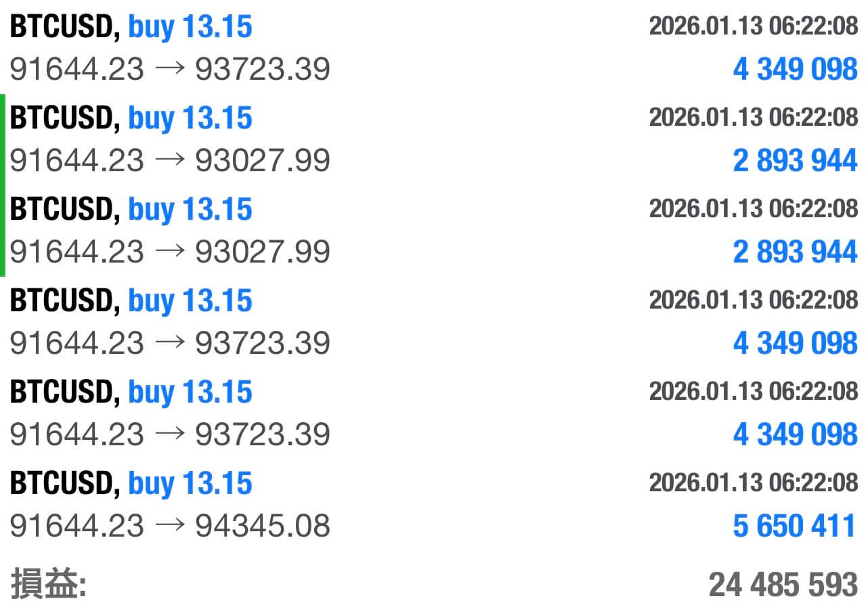Screen dimensions: 868x607
Task: Select the 94345.08 closing price
Action: [263, 526]
